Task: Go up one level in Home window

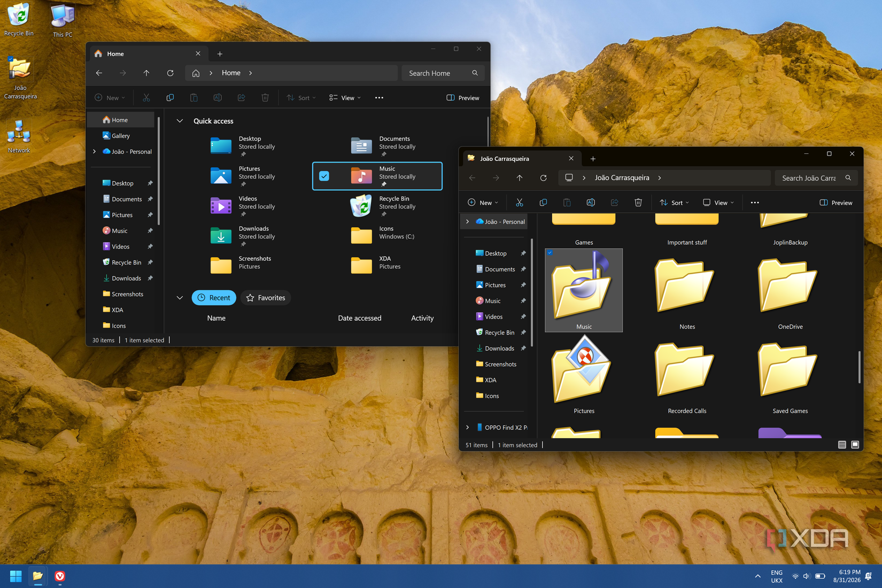Action: [x=146, y=73]
